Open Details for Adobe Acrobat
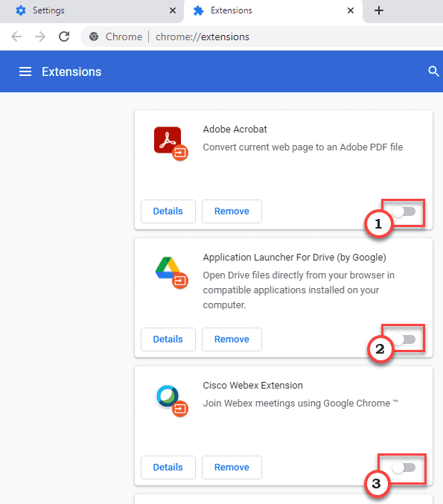 coord(168,211)
